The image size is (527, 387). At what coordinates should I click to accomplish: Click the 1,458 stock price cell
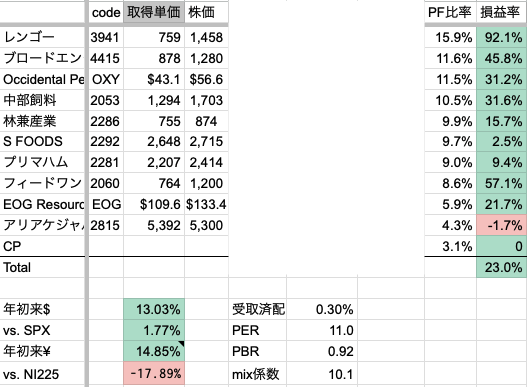[206, 37]
